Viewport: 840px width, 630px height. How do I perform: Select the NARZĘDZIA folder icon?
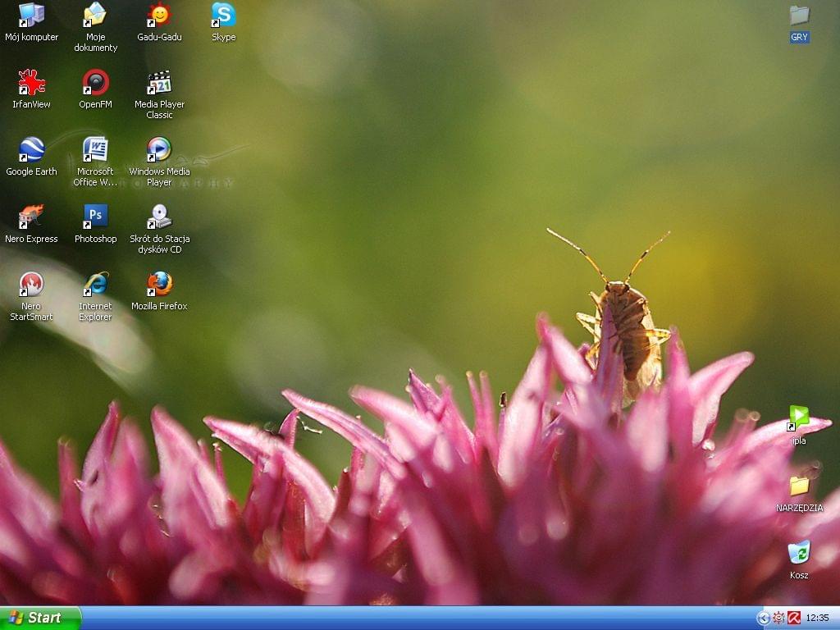point(799,486)
